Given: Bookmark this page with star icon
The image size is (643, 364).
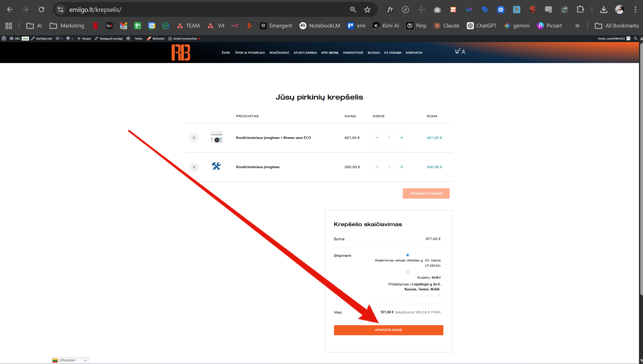Looking at the screenshot, I should [x=367, y=10].
